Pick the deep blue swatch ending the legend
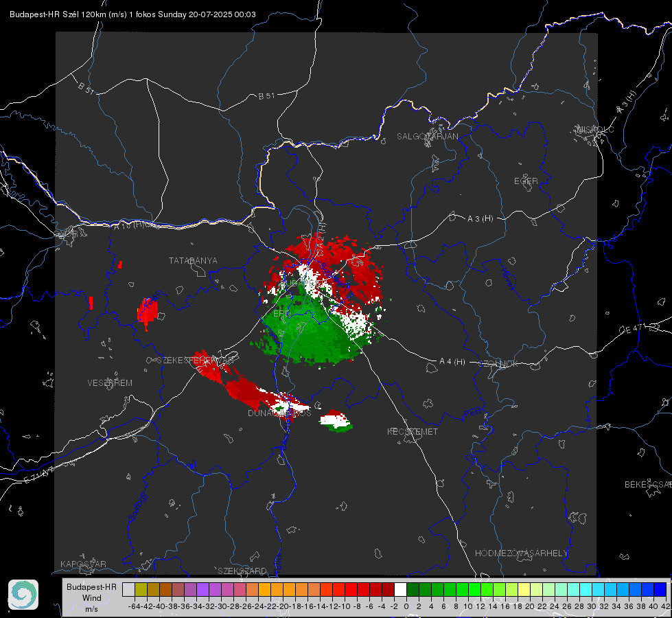The height and width of the screenshot is (618, 672). point(660,589)
